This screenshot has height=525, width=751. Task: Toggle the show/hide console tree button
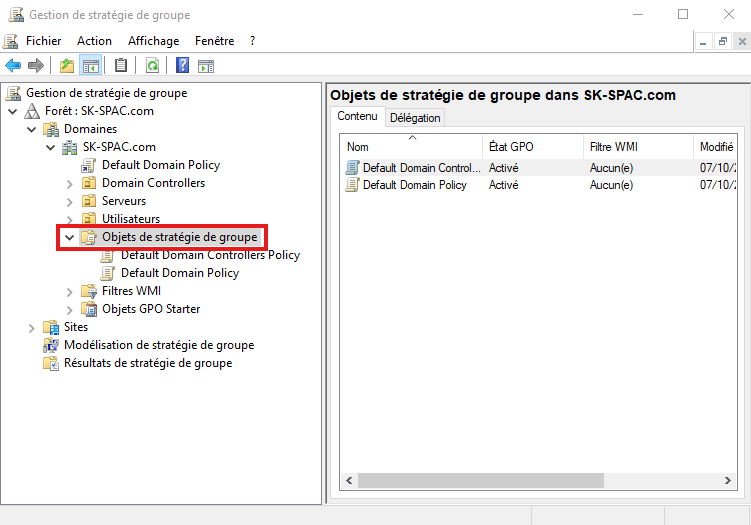pyautogui.click(x=91, y=66)
